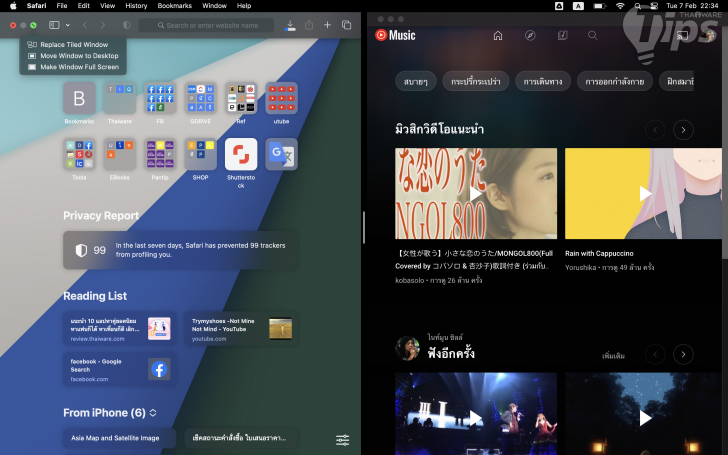This screenshot has width=728, height=455.
Task: Show previous recommended music videos
Action: click(x=655, y=130)
